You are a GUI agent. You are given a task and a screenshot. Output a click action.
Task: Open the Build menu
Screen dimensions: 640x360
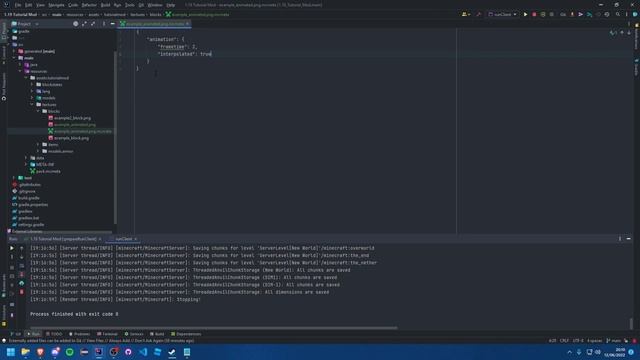tap(105, 5)
